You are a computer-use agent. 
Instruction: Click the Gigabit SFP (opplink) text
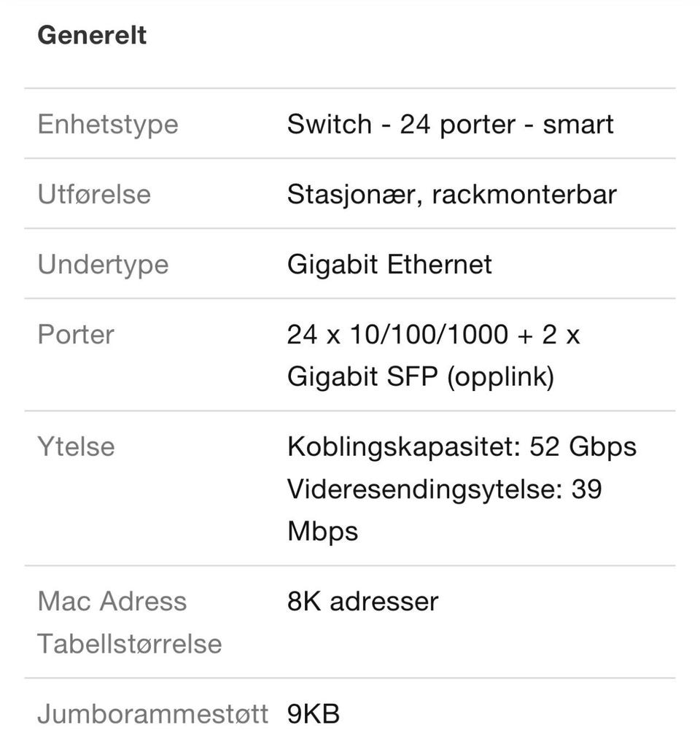(x=421, y=377)
